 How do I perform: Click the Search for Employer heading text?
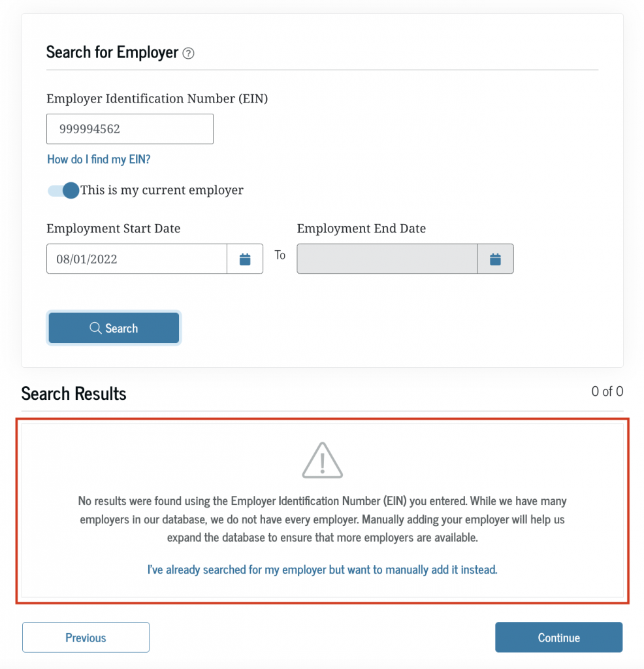pyautogui.click(x=112, y=53)
